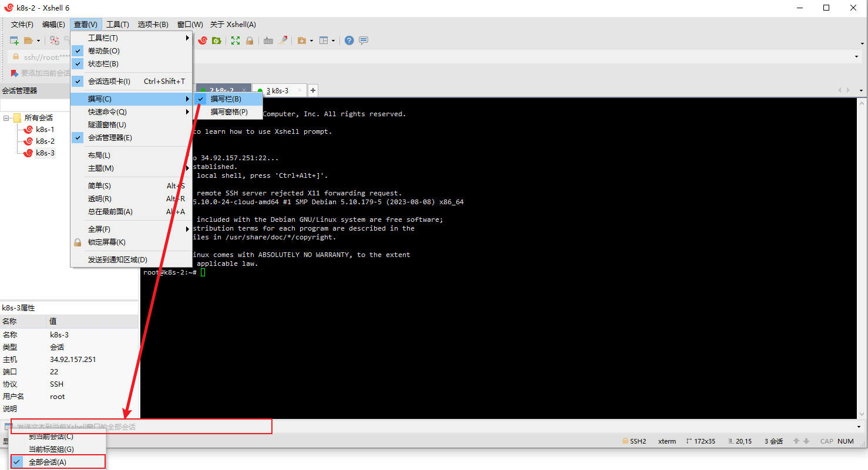Click the layout panes toolbar icon
The width and height of the screenshot is (868, 470).
(324, 40)
